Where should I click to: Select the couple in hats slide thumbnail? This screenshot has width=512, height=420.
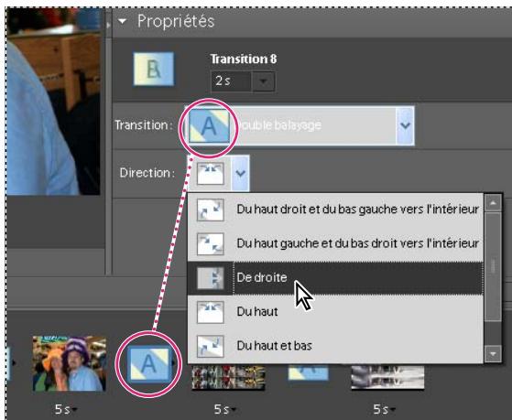(70, 363)
